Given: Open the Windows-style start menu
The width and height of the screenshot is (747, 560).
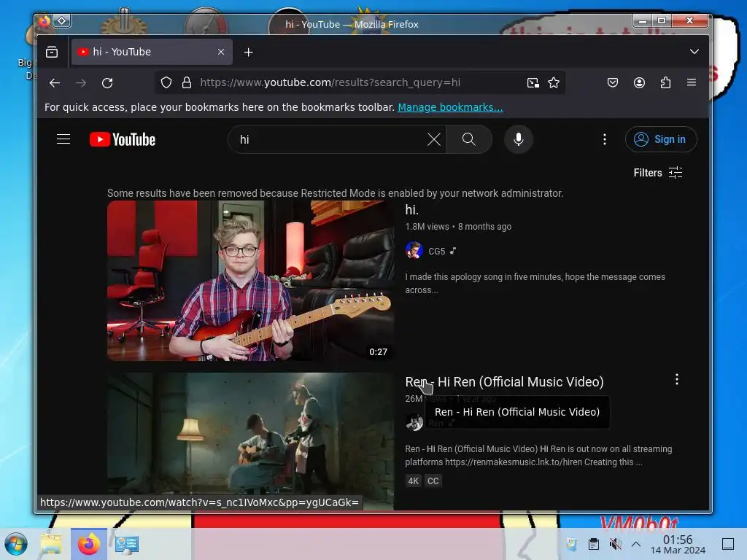Looking at the screenshot, I should pos(16,544).
